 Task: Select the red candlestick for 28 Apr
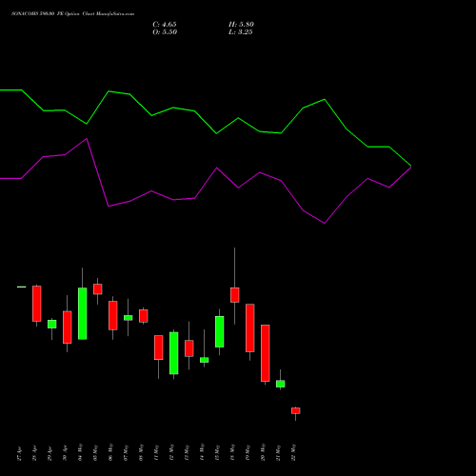[37, 304]
